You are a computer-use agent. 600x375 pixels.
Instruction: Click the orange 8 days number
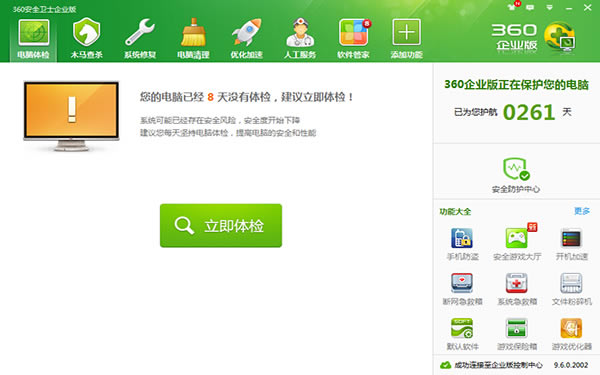coord(210,97)
